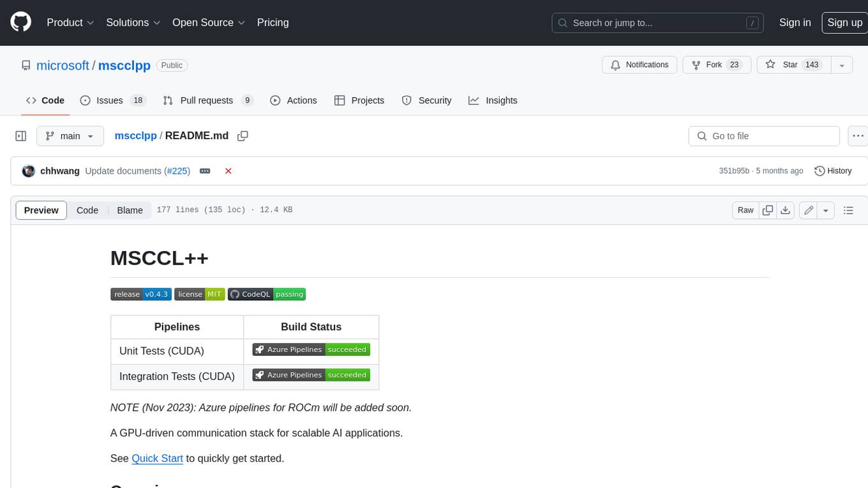Image resolution: width=868 pixels, height=488 pixels.
Task: Open the Raw file view
Action: click(745, 210)
